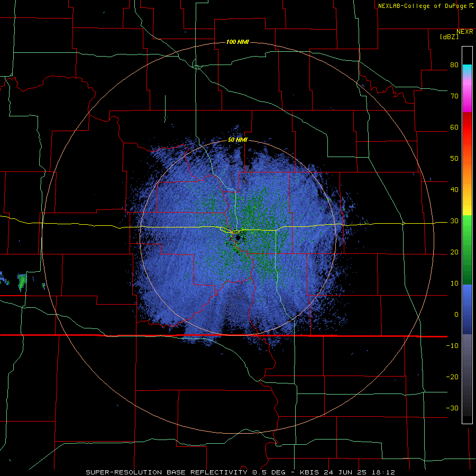Click the -20 value on the dBZ scale

point(452,377)
